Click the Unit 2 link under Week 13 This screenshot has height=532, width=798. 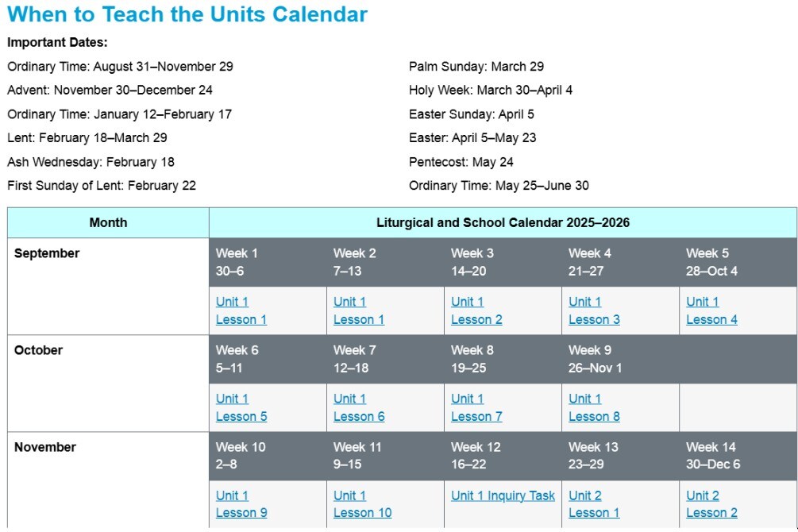(x=585, y=495)
